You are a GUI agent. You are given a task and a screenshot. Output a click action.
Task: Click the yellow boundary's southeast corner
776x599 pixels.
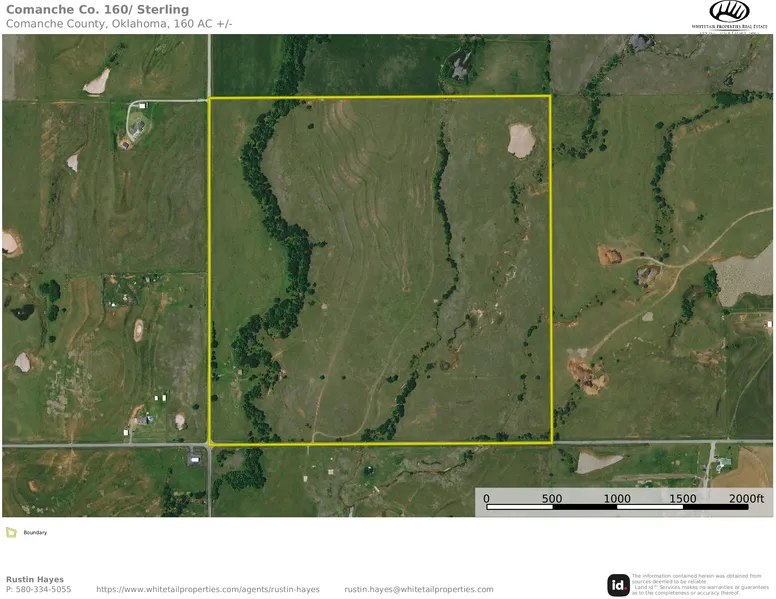point(551,441)
